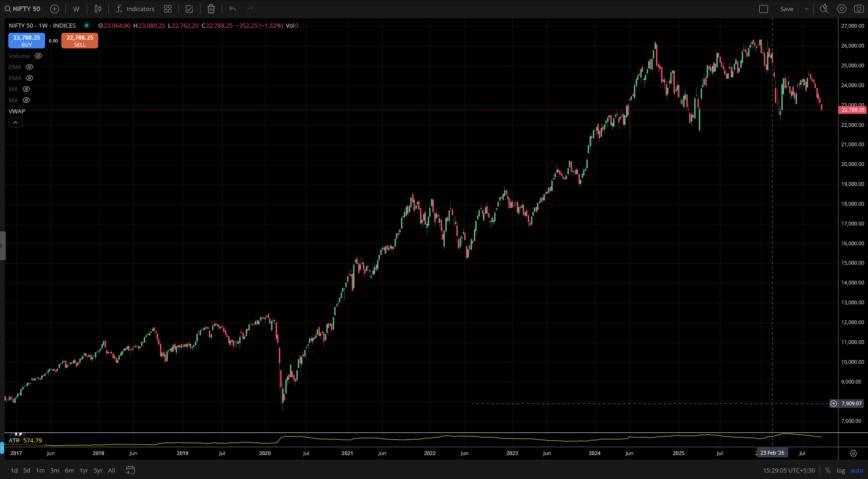This screenshot has width=868, height=479.
Task: Toggle visibility of the Volume indicator
Action: [38, 56]
